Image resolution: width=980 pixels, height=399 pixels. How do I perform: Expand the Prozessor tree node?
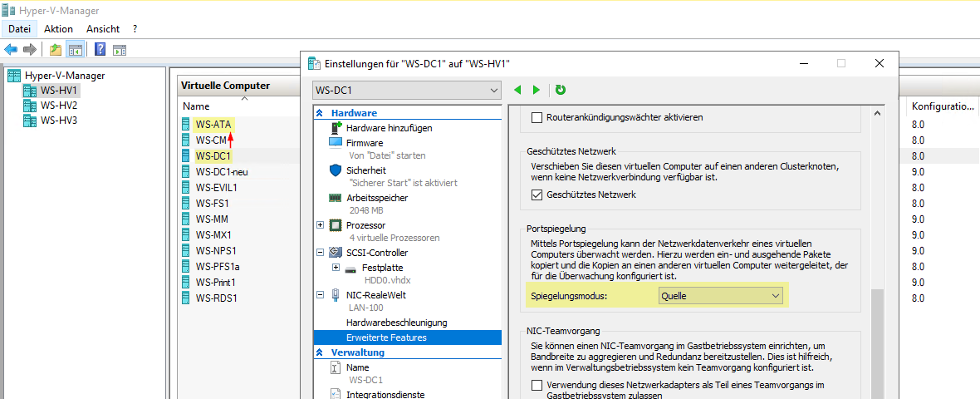tap(320, 225)
